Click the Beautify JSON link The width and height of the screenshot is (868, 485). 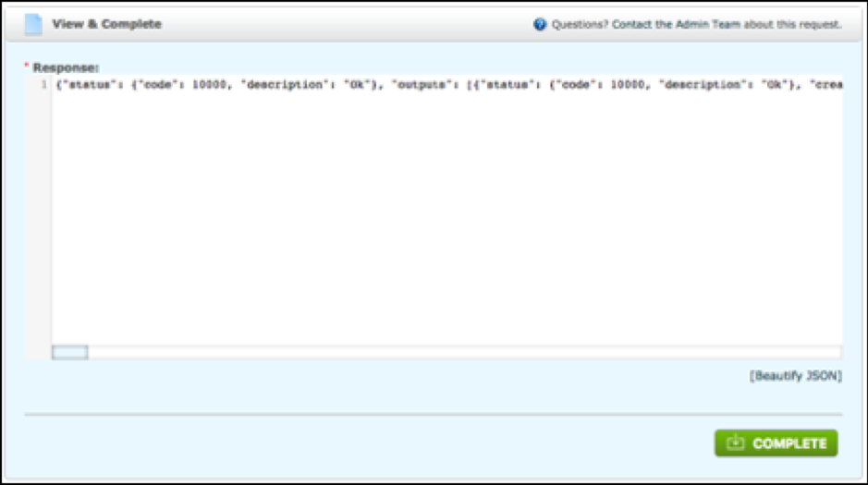(x=796, y=376)
